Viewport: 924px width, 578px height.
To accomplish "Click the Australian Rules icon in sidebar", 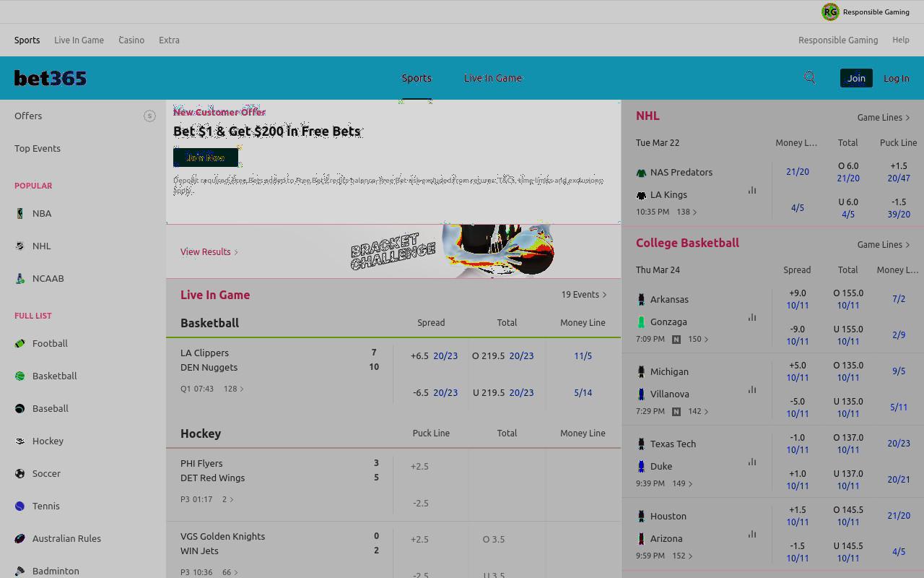I will [x=20, y=538].
